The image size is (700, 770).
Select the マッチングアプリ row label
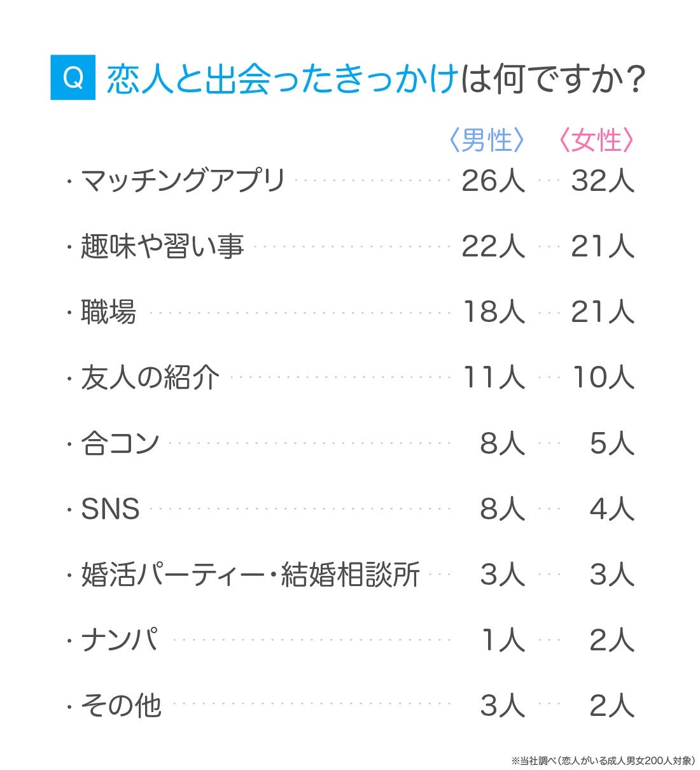183,181
